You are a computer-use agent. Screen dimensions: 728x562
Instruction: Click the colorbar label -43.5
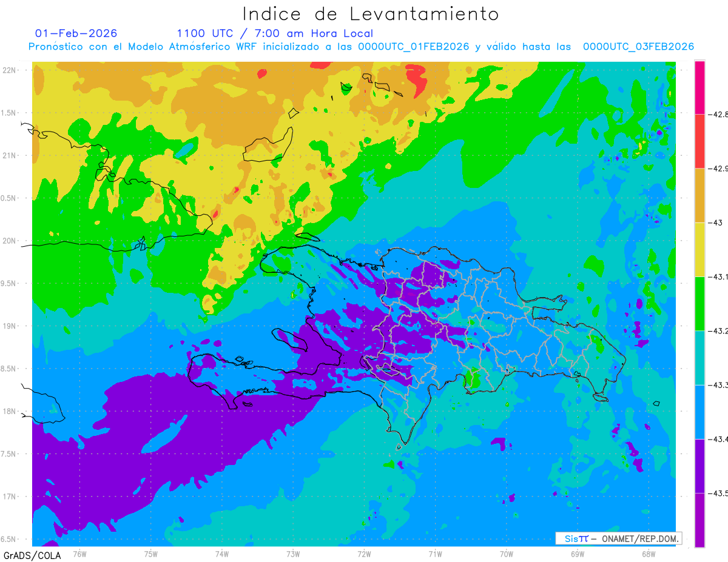pyautogui.click(x=718, y=493)
